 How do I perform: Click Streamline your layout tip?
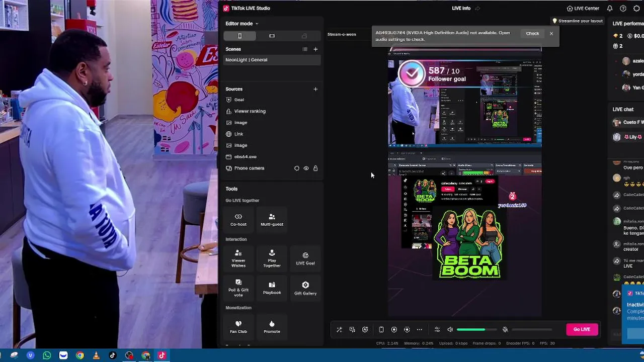pos(578,21)
